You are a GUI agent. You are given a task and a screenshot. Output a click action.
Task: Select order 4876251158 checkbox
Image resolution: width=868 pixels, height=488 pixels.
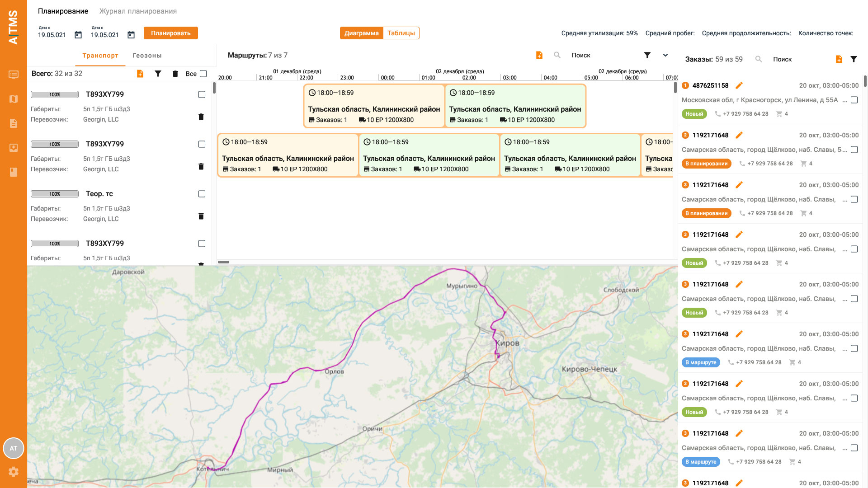(854, 100)
